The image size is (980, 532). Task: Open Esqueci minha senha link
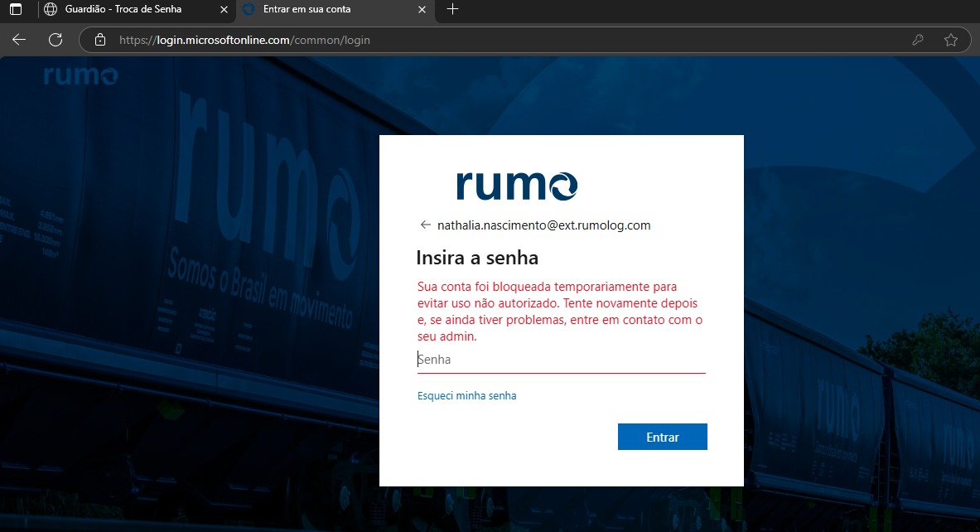(467, 396)
